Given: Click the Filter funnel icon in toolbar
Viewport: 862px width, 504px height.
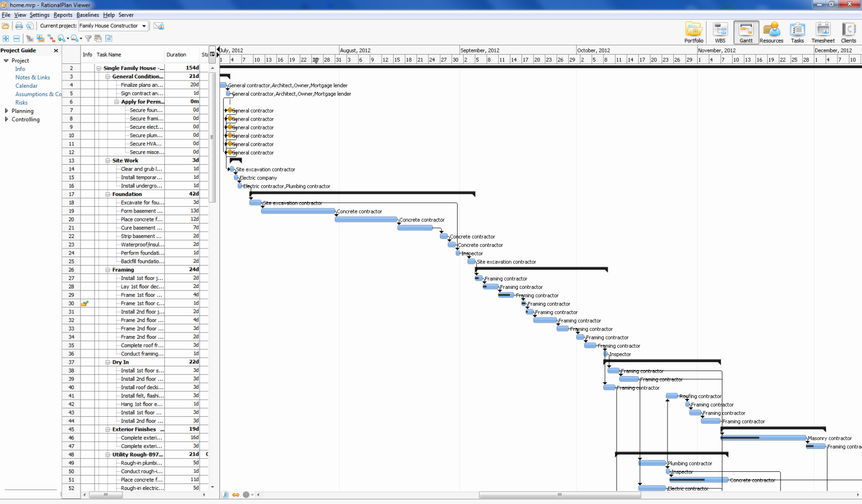Looking at the screenshot, I should click(x=88, y=38).
